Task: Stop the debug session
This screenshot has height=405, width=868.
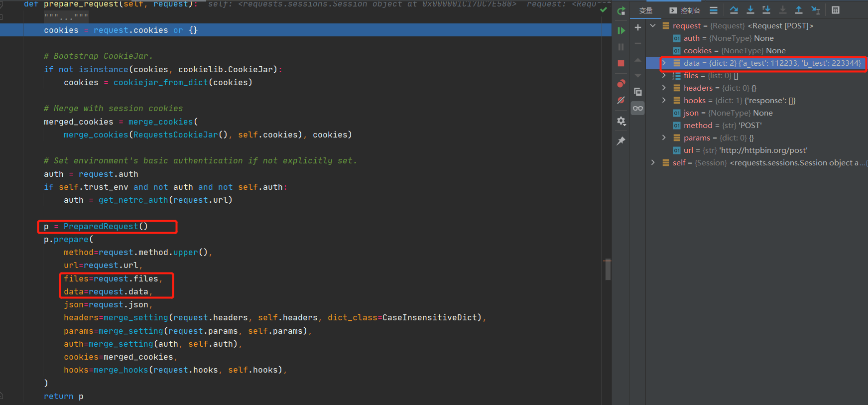Action: pyautogui.click(x=621, y=63)
